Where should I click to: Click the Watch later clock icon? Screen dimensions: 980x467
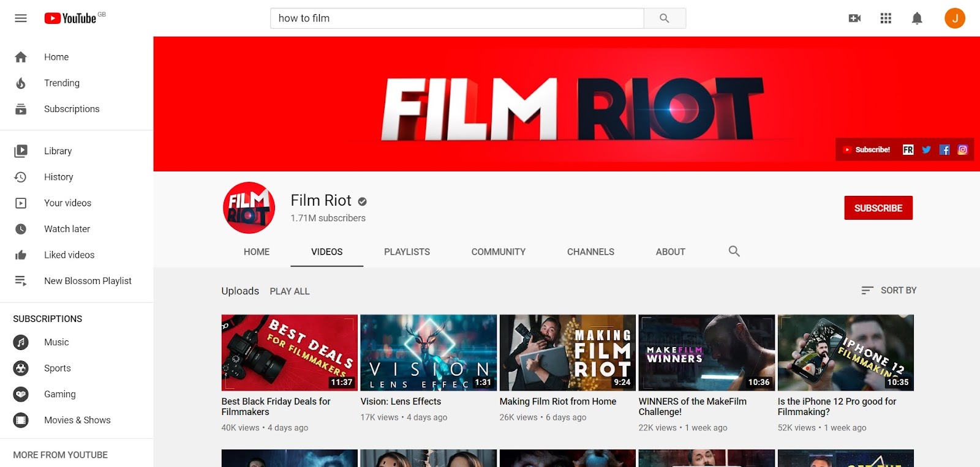21,229
